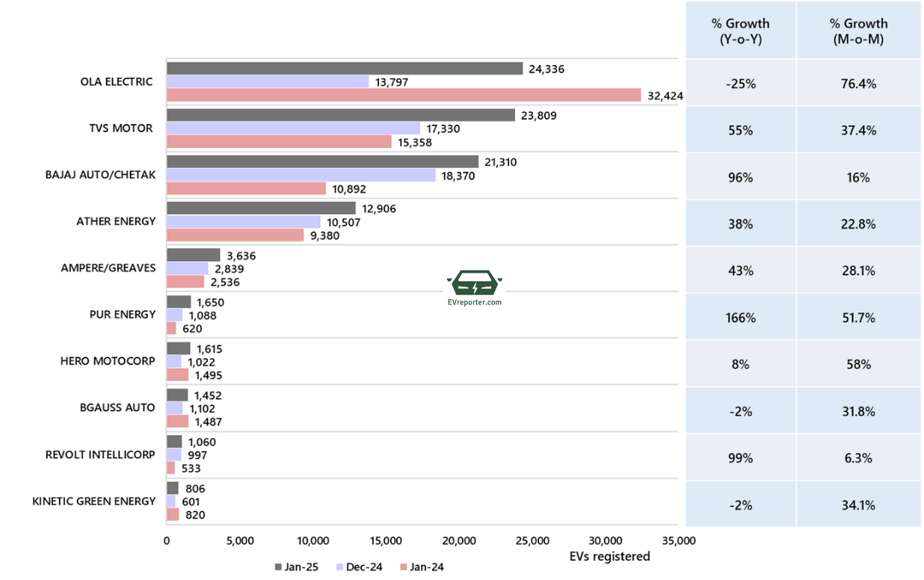Click the 34.1% M-o-M cell for Kinetic
The height and width of the screenshot is (580, 924).
click(x=858, y=505)
